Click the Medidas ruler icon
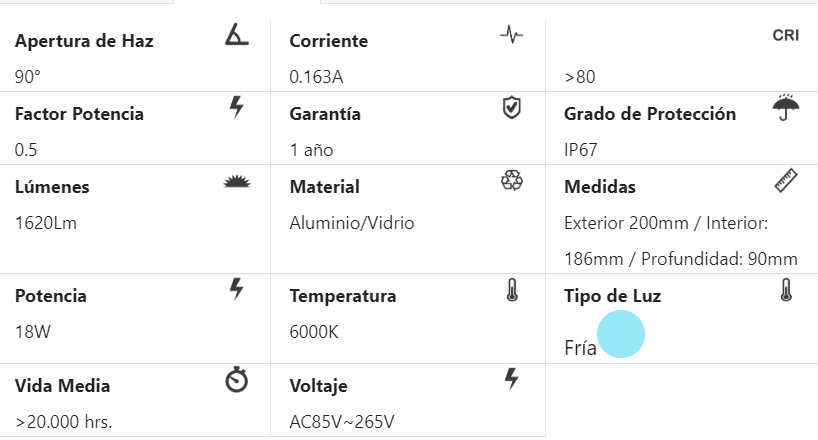Screen dimensions: 818x440 [x=785, y=180]
